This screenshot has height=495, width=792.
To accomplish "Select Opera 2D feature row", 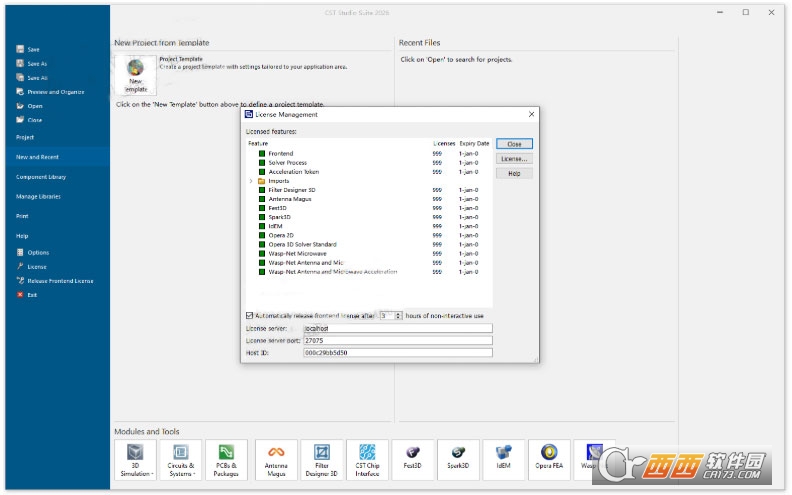I will point(369,235).
